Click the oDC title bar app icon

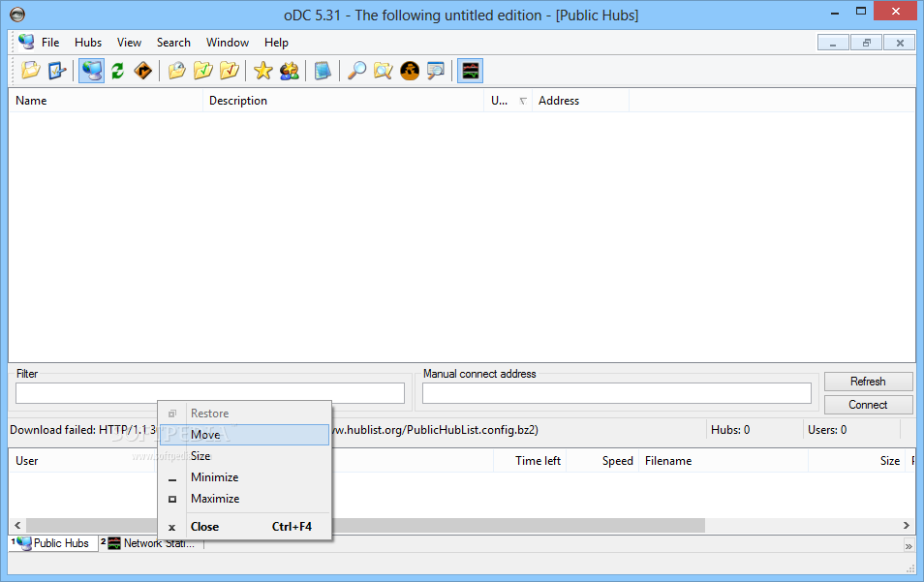[x=17, y=15]
